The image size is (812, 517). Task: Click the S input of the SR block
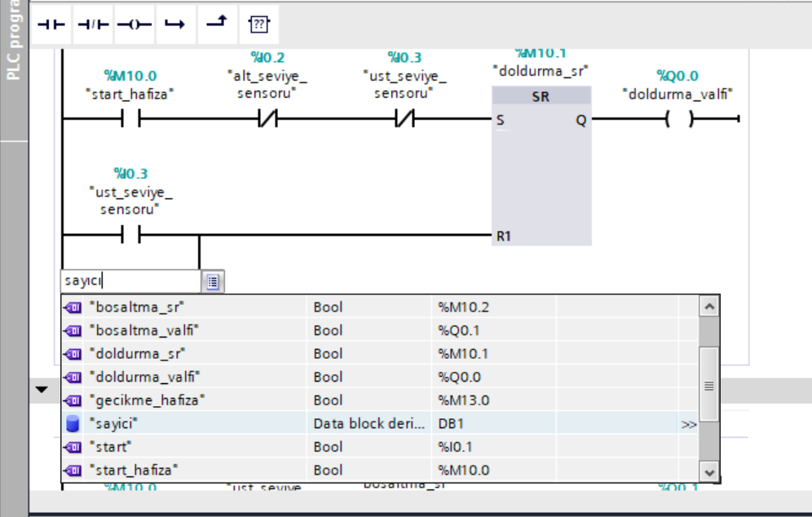[501, 120]
